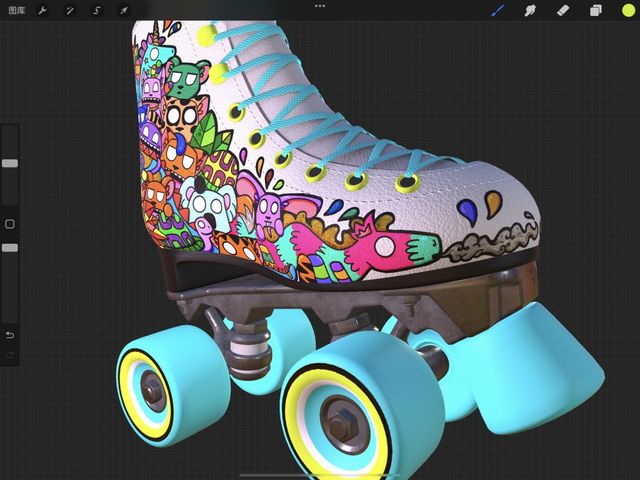Click the brush opacity slider handle
The height and width of the screenshot is (480, 640).
click(10, 248)
